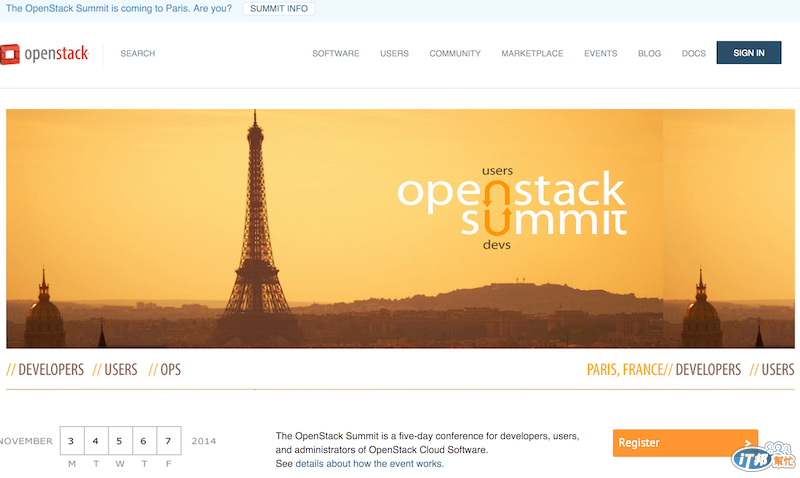Click the OpenStack logo

(x=45, y=54)
